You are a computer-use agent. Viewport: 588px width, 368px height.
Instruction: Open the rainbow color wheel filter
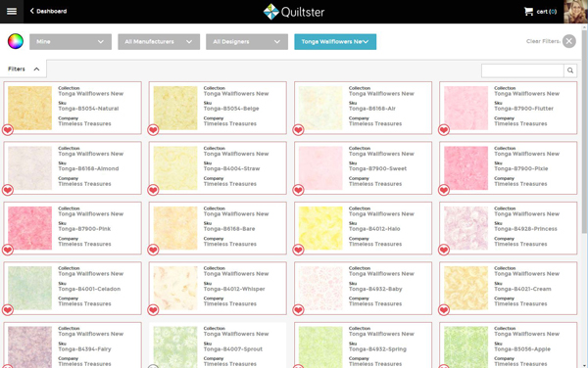click(x=16, y=41)
